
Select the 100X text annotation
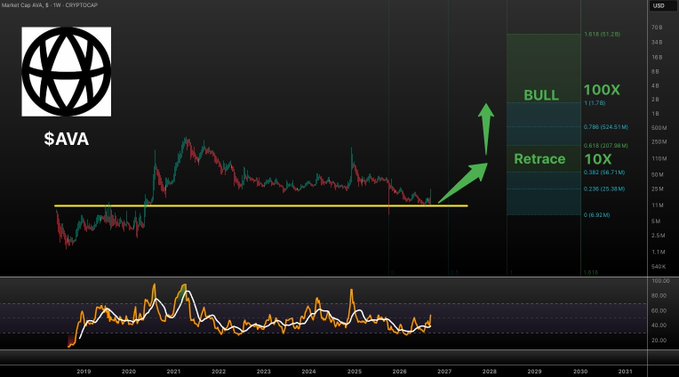[x=601, y=90]
